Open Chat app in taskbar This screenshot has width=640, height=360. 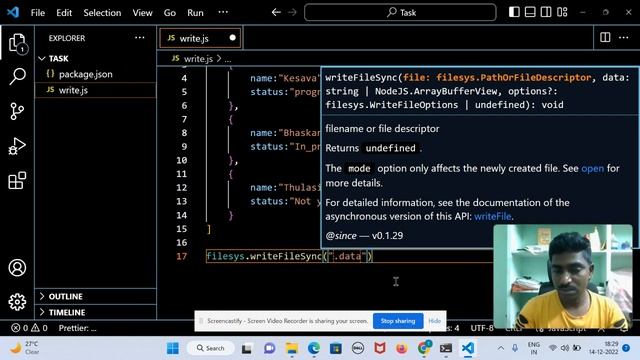click(x=269, y=349)
